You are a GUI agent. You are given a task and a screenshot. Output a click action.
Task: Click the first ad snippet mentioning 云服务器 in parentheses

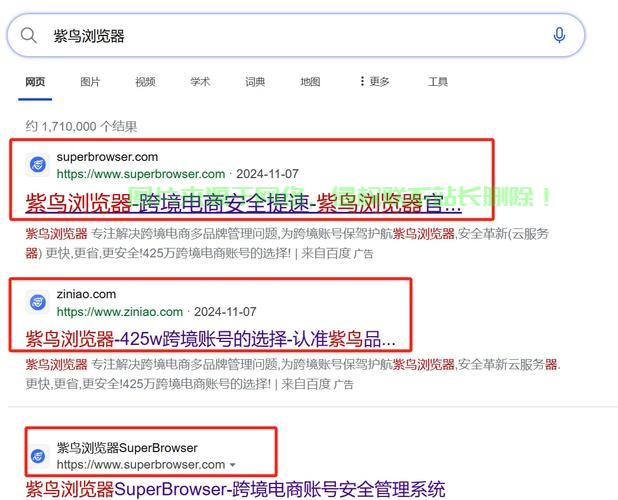287,243
